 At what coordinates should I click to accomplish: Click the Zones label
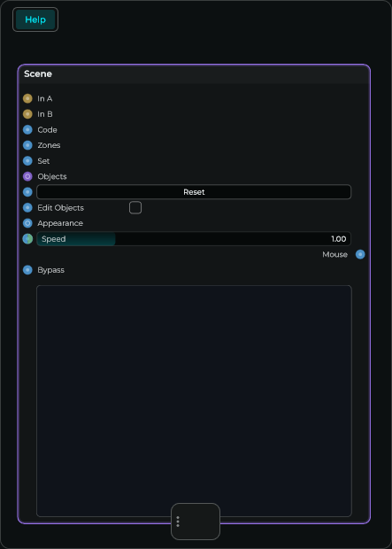pyautogui.click(x=49, y=145)
